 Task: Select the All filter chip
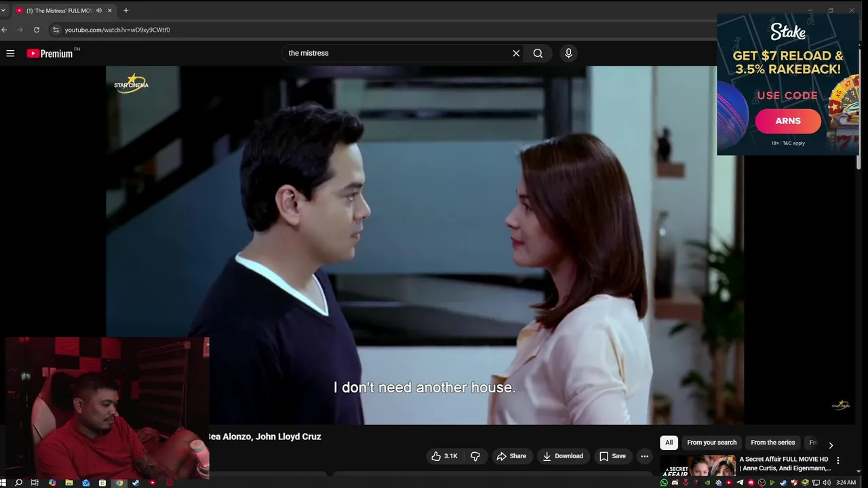(x=669, y=443)
